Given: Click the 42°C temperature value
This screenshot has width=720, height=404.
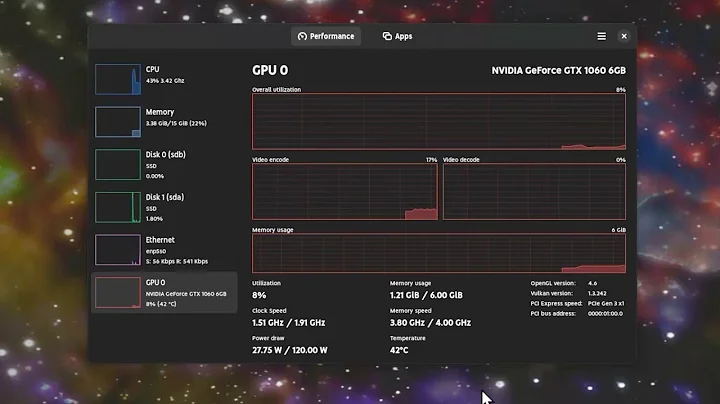Looking at the screenshot, I should point(399,350).
